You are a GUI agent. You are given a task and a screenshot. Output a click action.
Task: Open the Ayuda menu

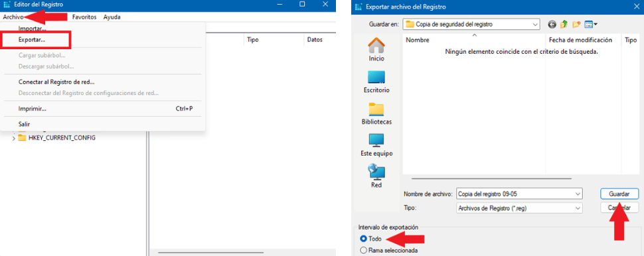[112, 17]
